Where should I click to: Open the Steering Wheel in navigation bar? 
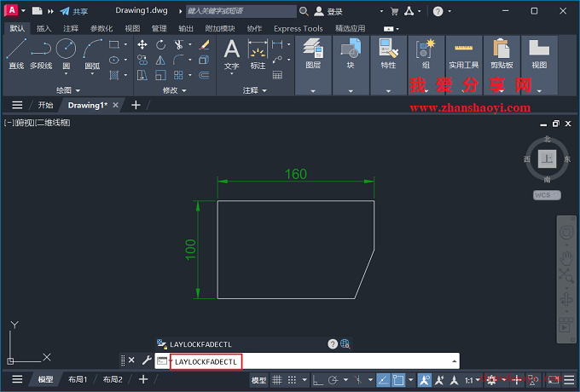tap(566, 233)
